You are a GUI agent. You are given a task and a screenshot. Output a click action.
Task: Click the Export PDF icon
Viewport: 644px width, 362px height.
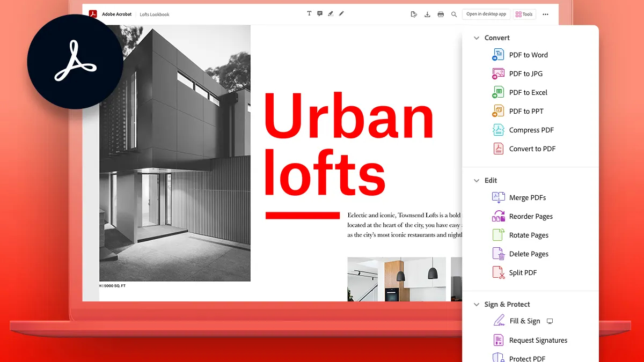pyautogui.click(x=414, y=14)
